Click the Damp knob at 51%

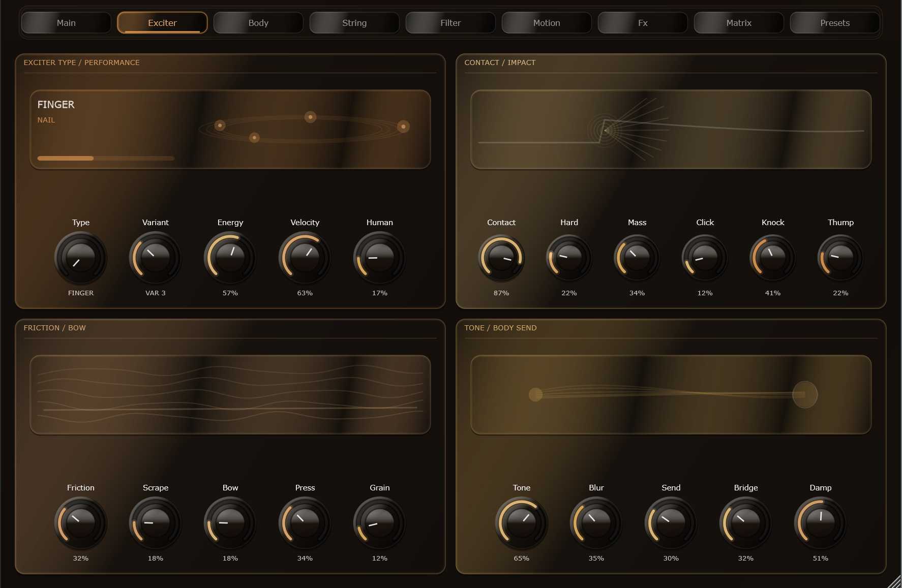(x=821, y=523)
